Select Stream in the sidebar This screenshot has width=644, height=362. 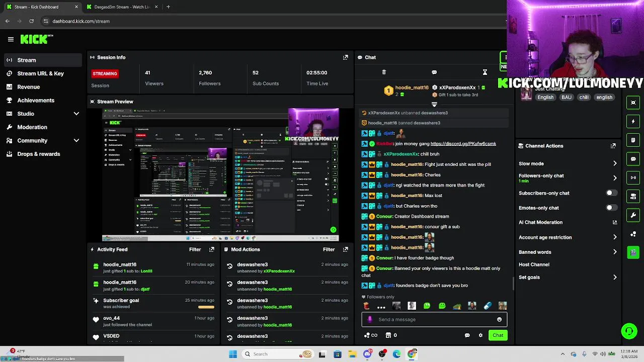(x=43, y=60)
